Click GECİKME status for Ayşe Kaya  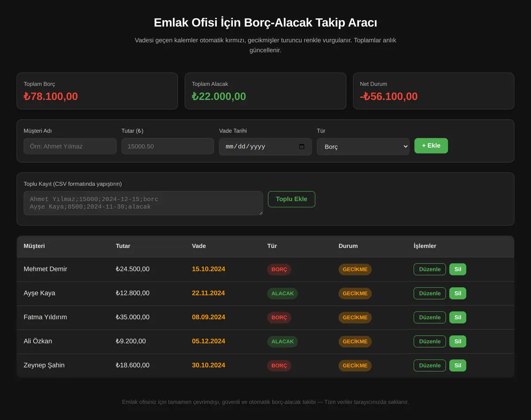tap(355, 294)
